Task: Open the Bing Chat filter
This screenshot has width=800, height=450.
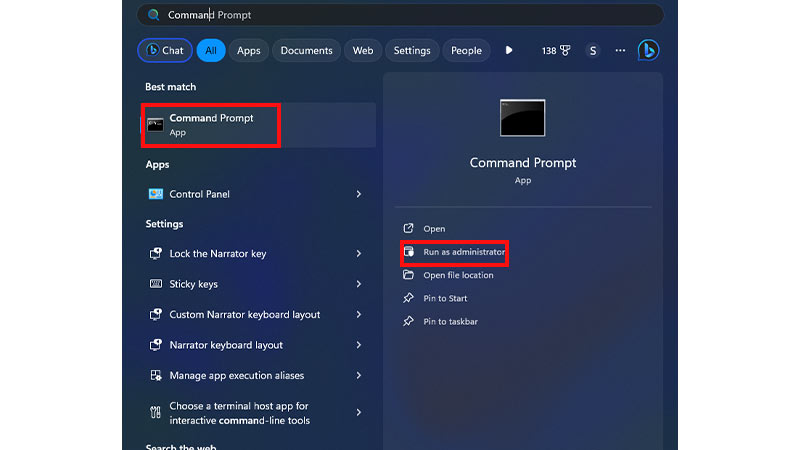Action: coord(165,51)
